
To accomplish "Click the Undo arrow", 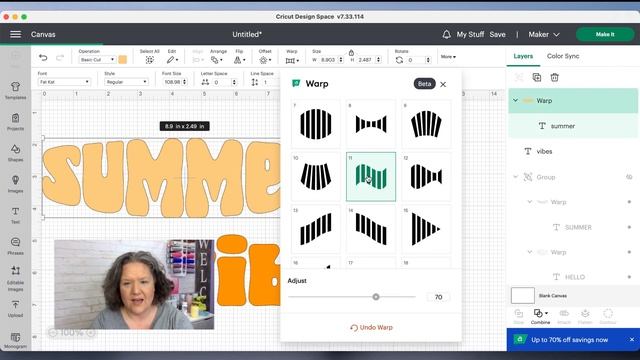I will 43,58.
